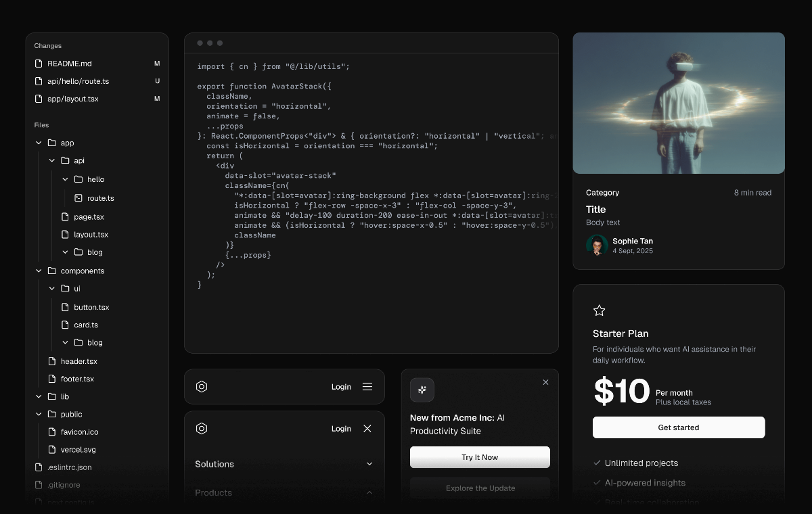Click the favicon.ico file icon
Viewport: 812px width, 514px height.
52,431
